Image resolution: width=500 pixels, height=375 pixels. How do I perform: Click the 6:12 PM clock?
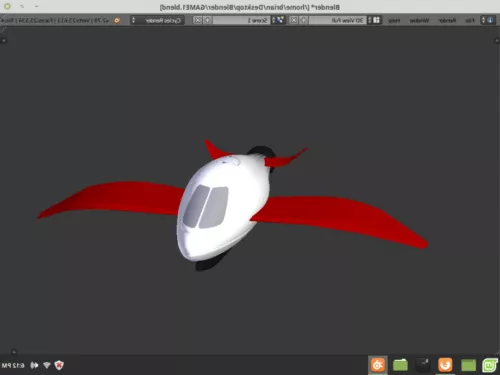point(13,365)
